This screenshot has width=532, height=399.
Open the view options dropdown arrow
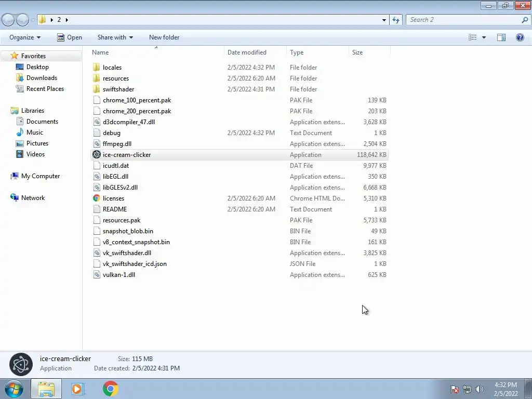[484, 37]
